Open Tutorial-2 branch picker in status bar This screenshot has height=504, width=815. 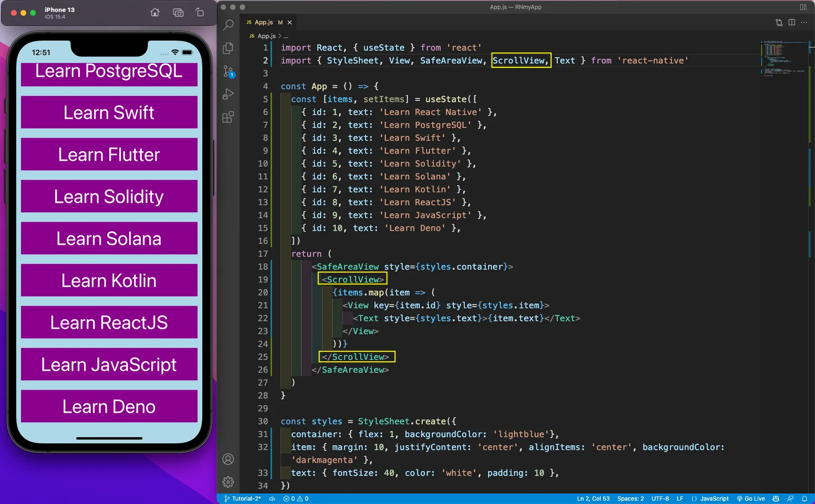(x=243, y=498)
